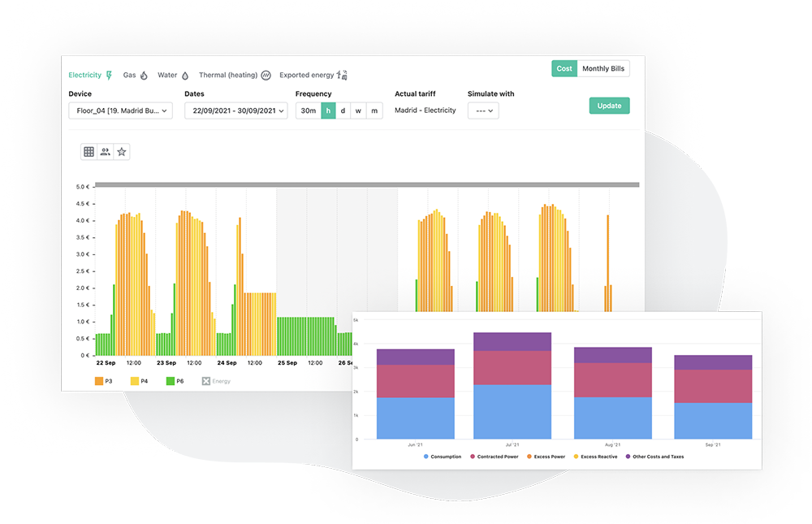The image size is (812, 524).
Task: Click the Jul '21 stacked bar
Action: [512, 386]
